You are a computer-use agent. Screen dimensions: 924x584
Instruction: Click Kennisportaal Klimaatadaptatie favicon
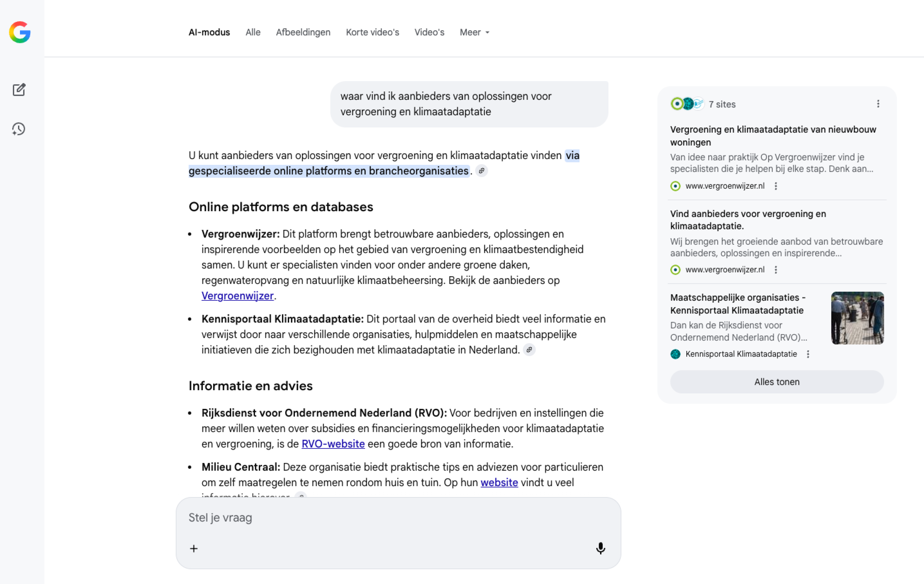(675, 354)
